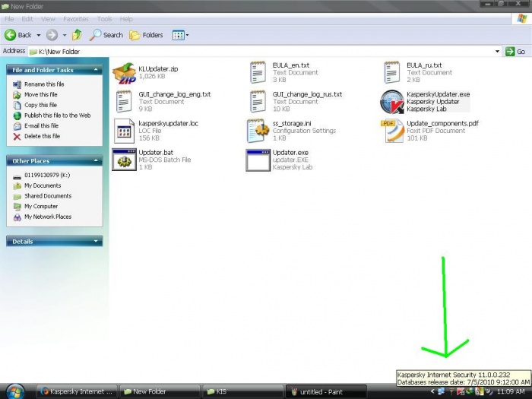Click the taskbar clock 11:09 AM
Viewport: 532px width, 399px height.
click(x=511, y=391)
